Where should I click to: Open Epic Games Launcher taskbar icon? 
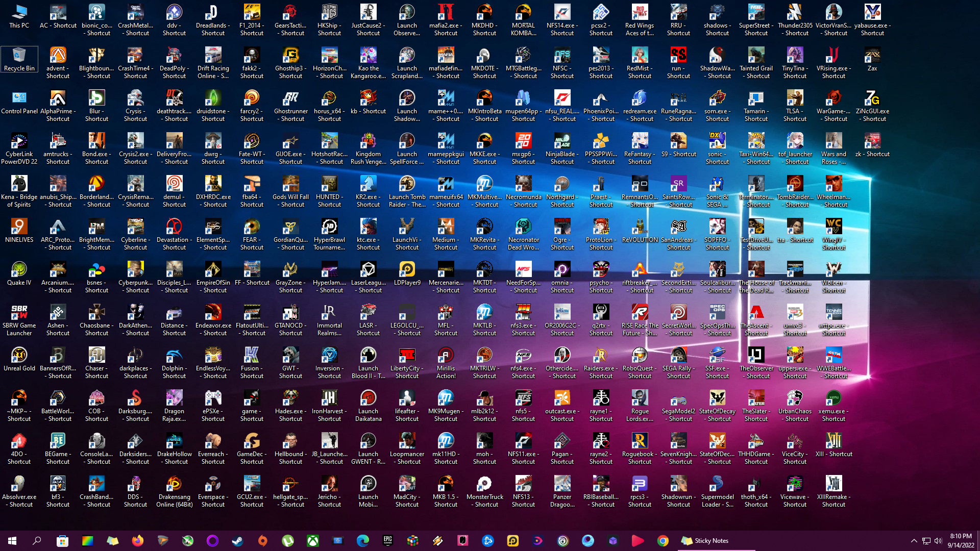388,541
